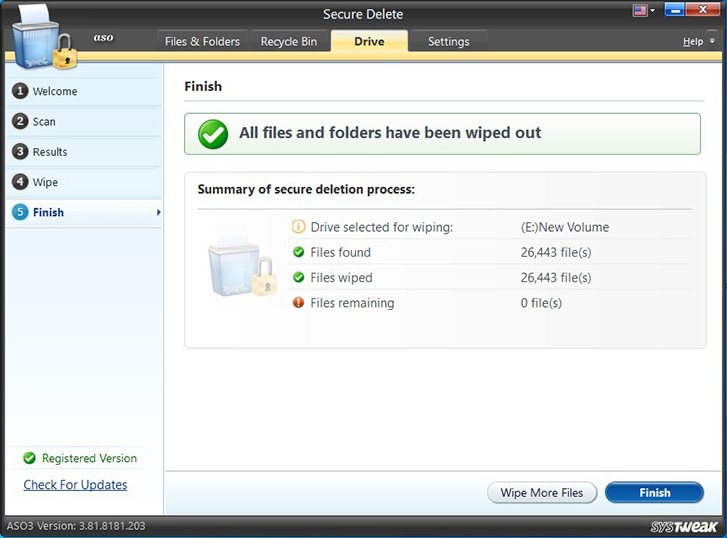
Task: Click the green check beside Files wiped
Action: pos(298,278)
